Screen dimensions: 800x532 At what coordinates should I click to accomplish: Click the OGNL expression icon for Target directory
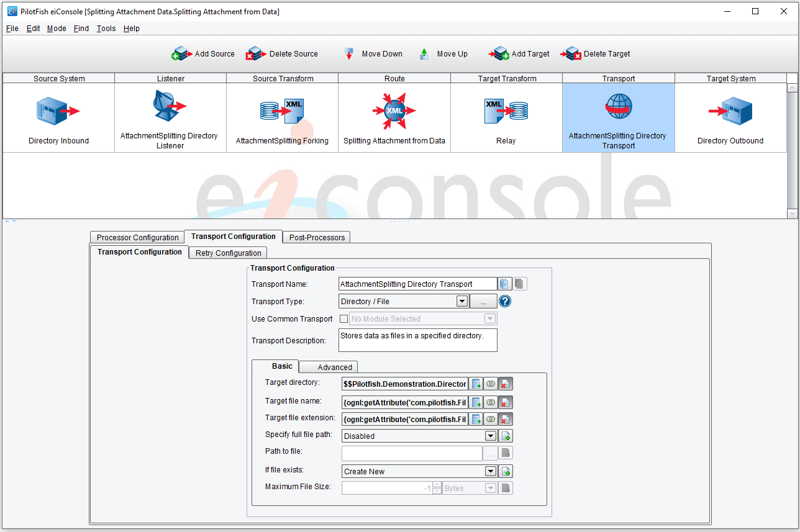pyautogui.click(x=491, y=384)
